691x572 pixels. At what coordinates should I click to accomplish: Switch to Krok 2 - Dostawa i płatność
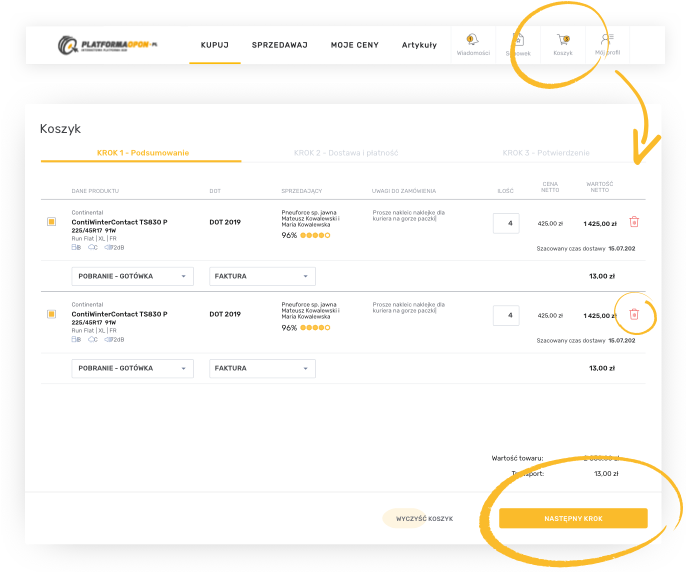tap(346, 153)
